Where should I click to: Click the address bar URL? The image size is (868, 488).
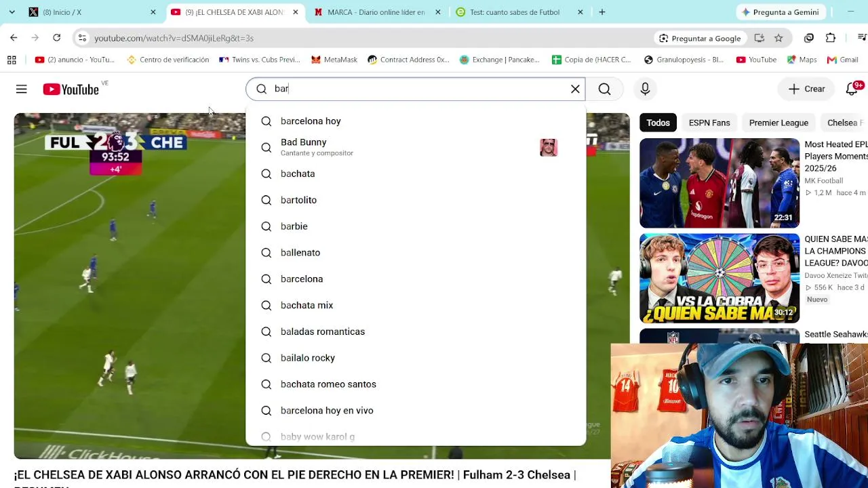174,38
